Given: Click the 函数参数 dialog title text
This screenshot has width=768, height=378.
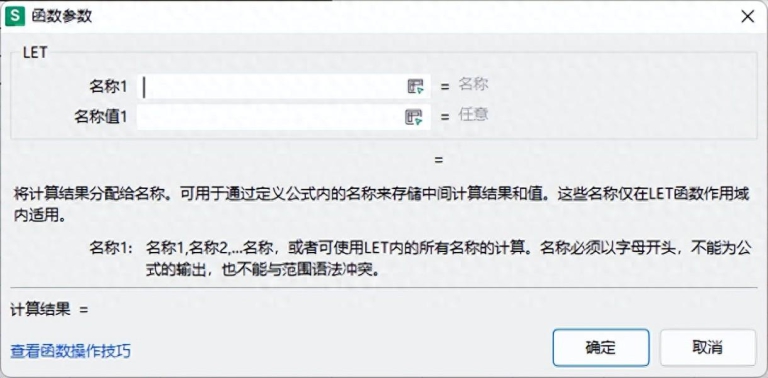Looking at the screenshot, I should [x=62, y=16].
